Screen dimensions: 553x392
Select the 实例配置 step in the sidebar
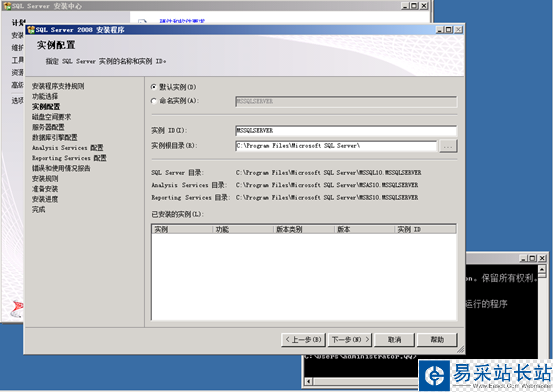click(x=46, y=107)
